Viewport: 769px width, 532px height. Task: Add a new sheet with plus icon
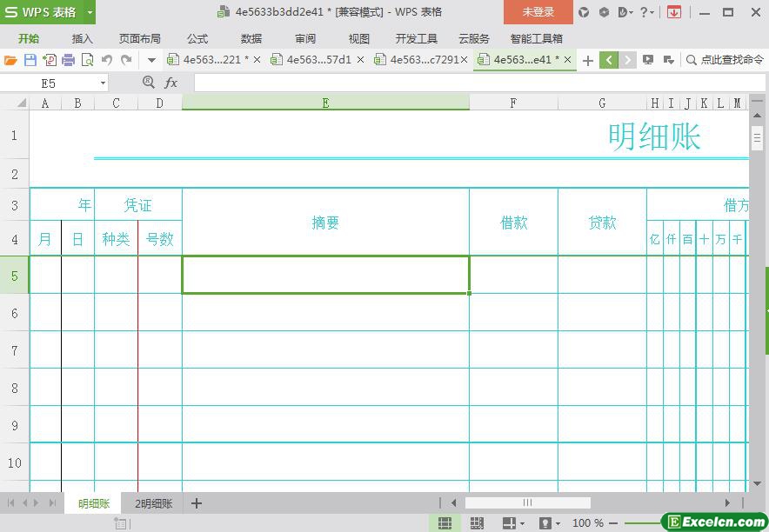pyautogui.click(x=197, y=503)
